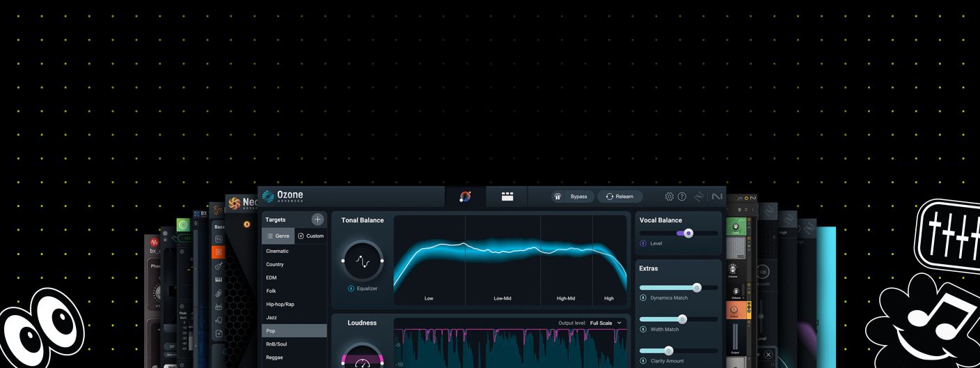Click the green circular icon in background plugin
The height and width of the screenshot is (368, 980).
tap(183, 224)
